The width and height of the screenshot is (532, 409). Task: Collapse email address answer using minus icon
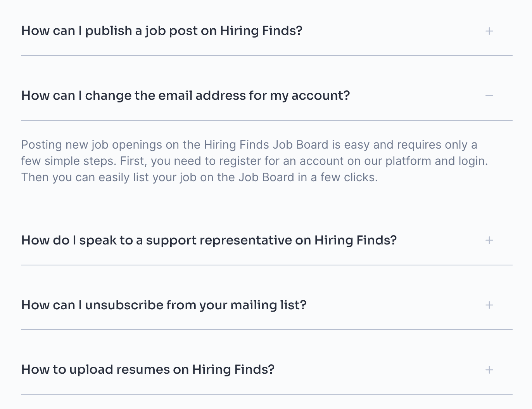coord(489,95)
